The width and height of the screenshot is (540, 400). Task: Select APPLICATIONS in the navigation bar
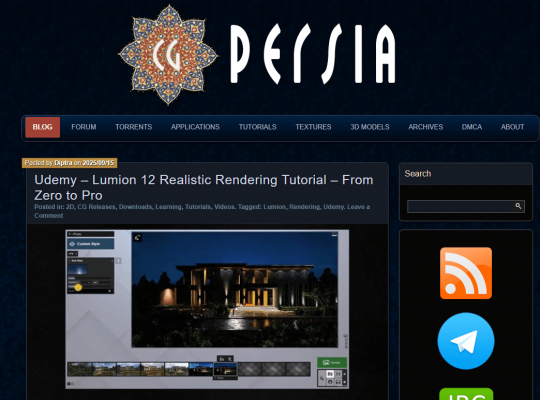click(x=195, y=127)
